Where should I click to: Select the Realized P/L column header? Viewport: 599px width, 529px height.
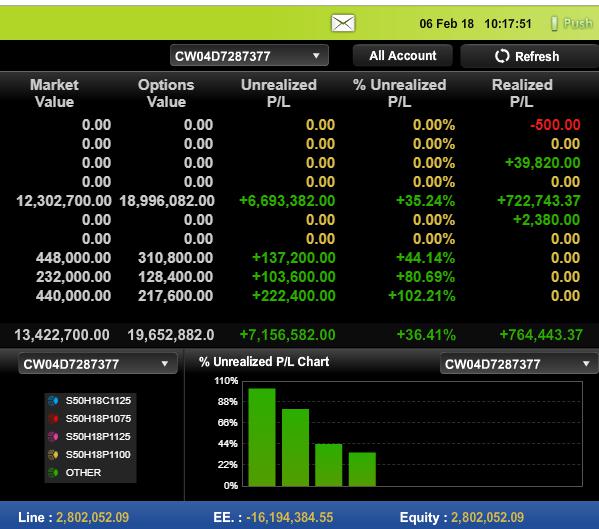pyautogui.click(x=522, y=93)
